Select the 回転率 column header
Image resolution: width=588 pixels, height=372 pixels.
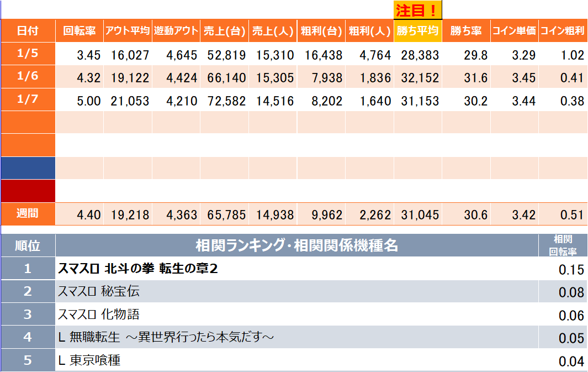(x=80, y=31)
